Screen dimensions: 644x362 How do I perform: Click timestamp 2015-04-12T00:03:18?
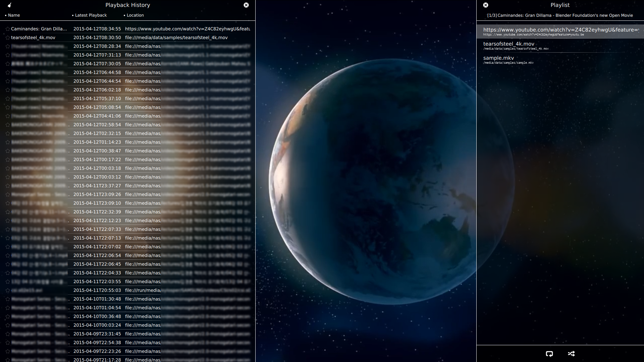coord(97,168)
